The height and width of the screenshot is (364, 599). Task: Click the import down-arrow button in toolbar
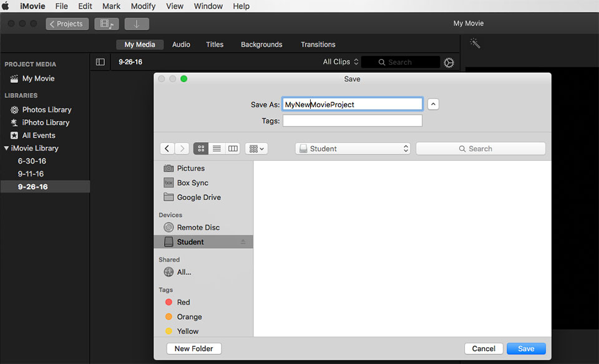(x=137, y=24)
